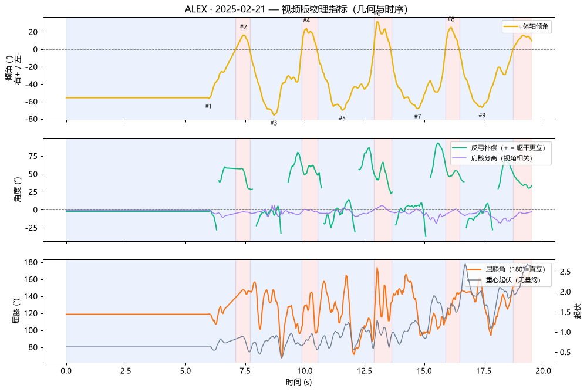
Task: Click the #5 trough marker label
Action: point(342,119)
